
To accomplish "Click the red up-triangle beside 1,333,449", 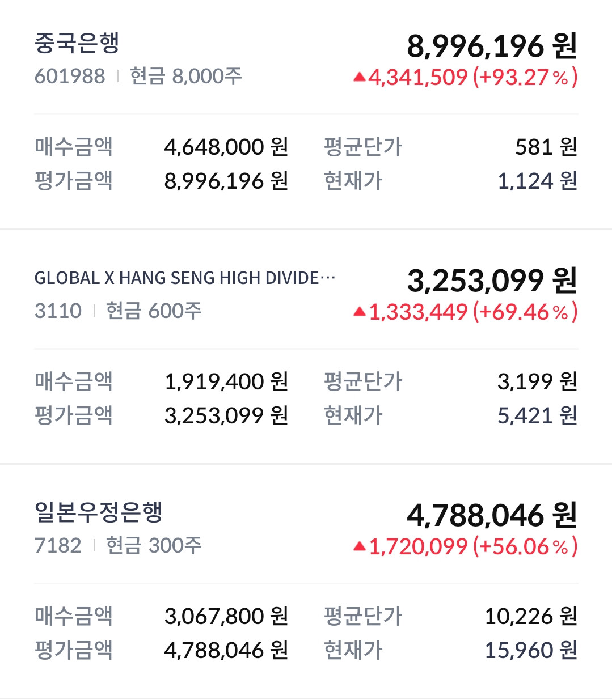I will pos(359,311).
